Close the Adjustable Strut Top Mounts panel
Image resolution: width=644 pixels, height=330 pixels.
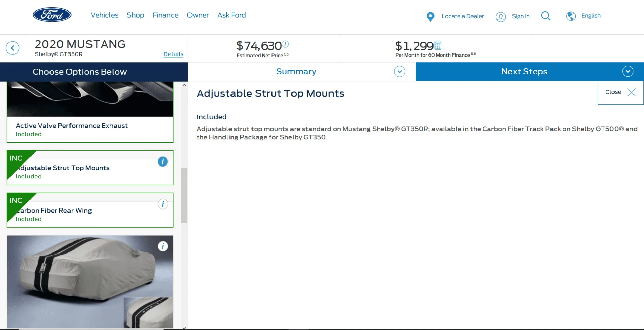(x=620, y=92)
